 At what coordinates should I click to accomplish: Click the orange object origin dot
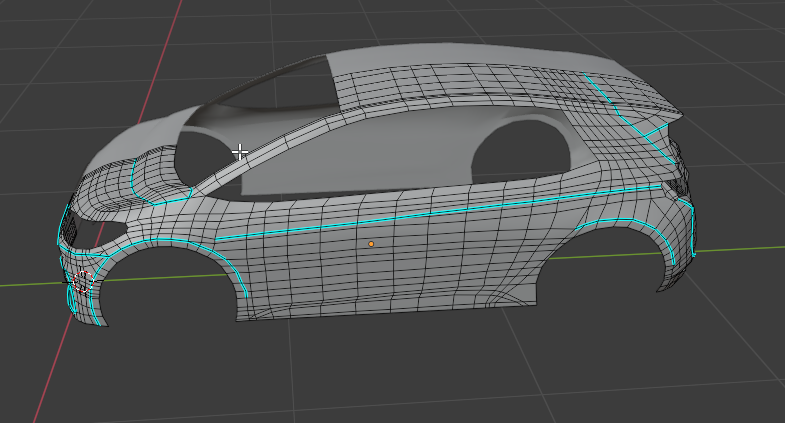coord(371,244)
